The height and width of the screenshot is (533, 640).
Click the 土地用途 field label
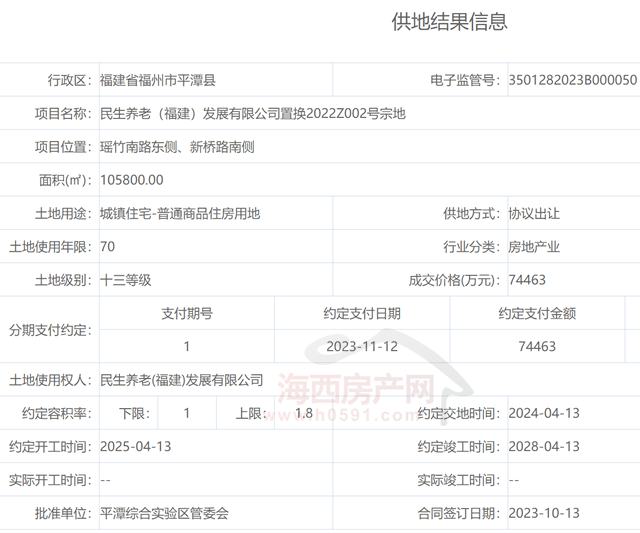tap(63, 213)
